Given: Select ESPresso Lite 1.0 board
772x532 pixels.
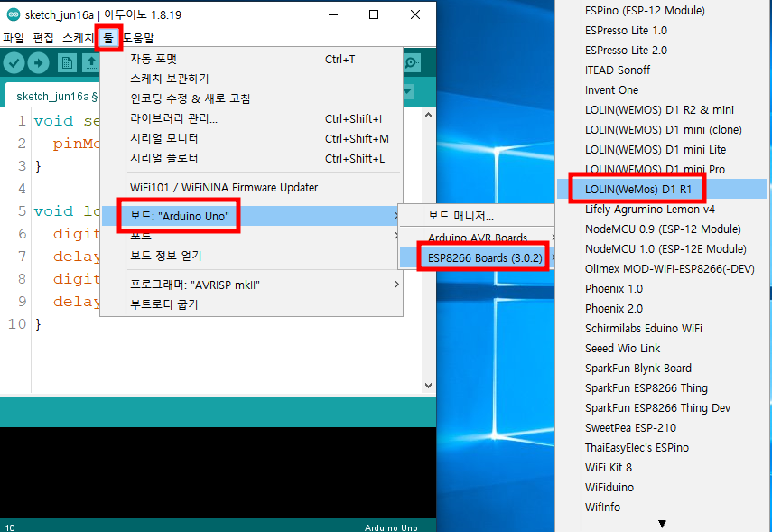Looking at the screenshot, I should coord(662,31).
